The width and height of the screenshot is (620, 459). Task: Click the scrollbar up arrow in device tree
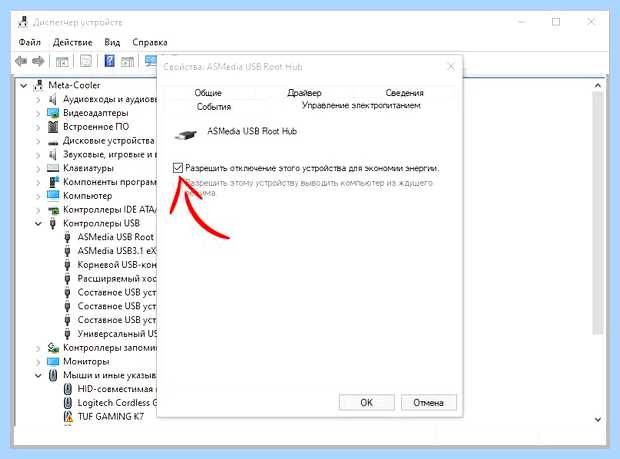[x=598, y=85]
